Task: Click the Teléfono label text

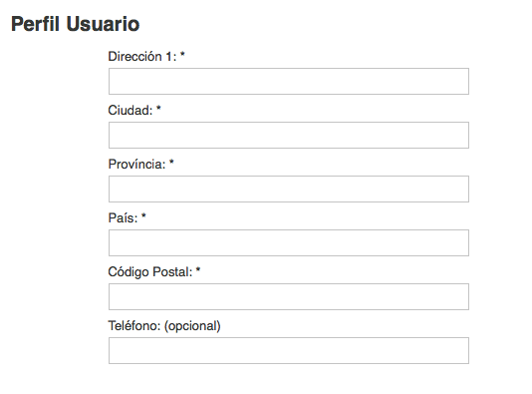Action: [134, 326]
